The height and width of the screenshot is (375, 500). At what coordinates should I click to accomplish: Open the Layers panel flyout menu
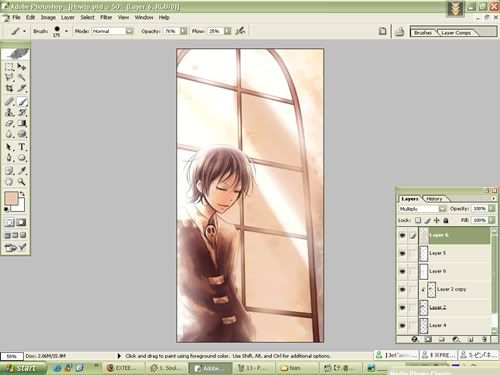click(494, 198)
